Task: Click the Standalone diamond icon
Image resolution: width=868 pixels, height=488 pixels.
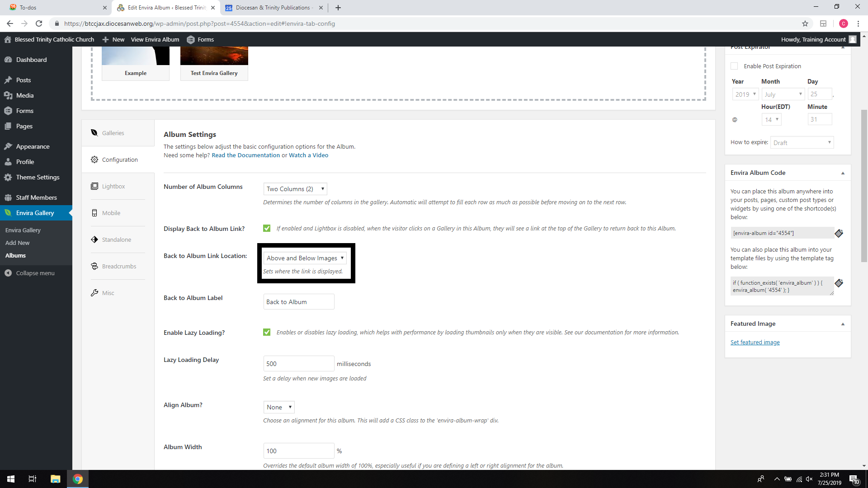Action: tap(94, 239)
